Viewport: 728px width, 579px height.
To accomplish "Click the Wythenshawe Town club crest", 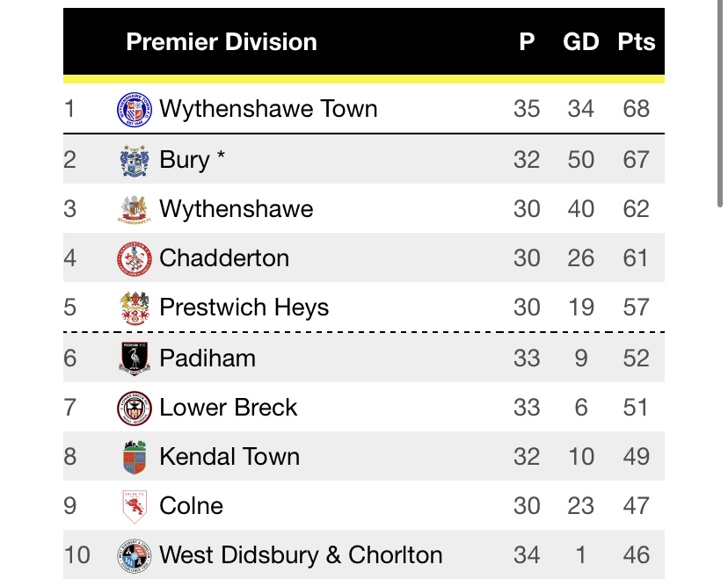I will click(x=135, y=109).
